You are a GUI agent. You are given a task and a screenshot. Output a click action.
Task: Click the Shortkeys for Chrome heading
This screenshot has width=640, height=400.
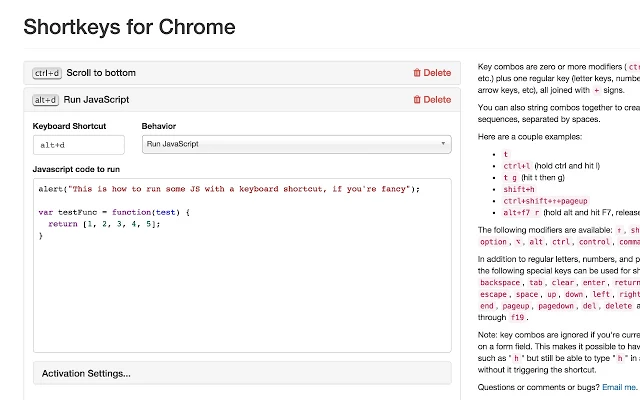pos(129,27)
